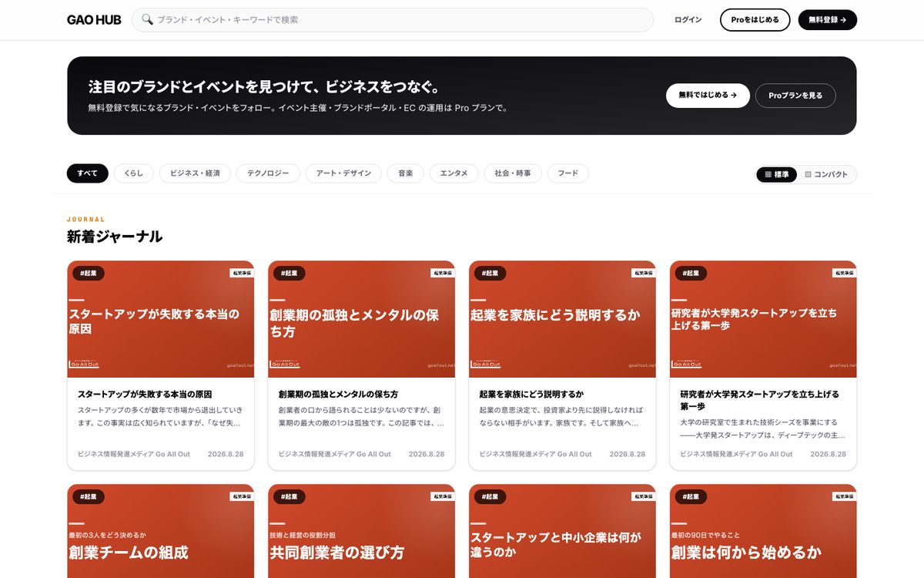This screenshot has width=924, height=578.
Task: Open the 創業チームの組成 article thumbnail
Action: click(161, 531)
